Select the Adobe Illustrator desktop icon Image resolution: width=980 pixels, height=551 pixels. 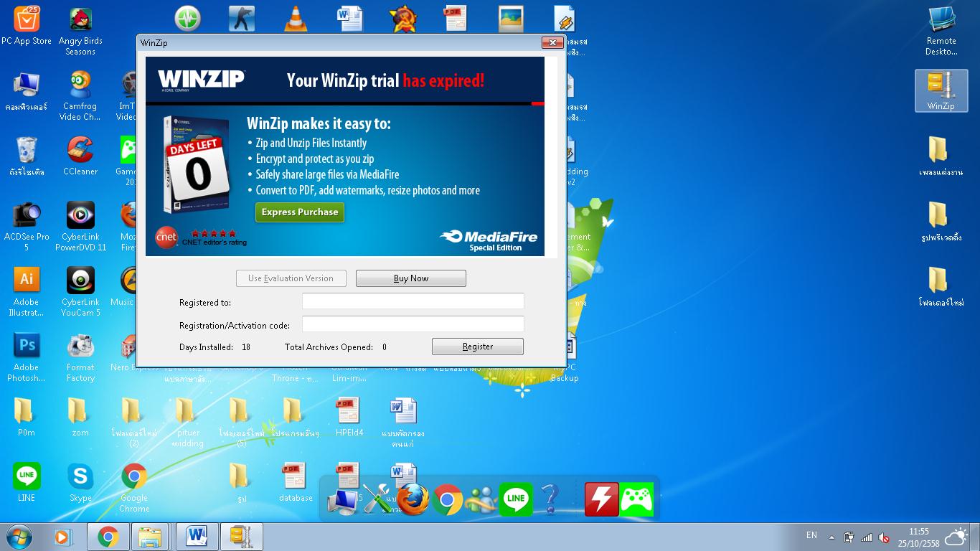(27, 292)
